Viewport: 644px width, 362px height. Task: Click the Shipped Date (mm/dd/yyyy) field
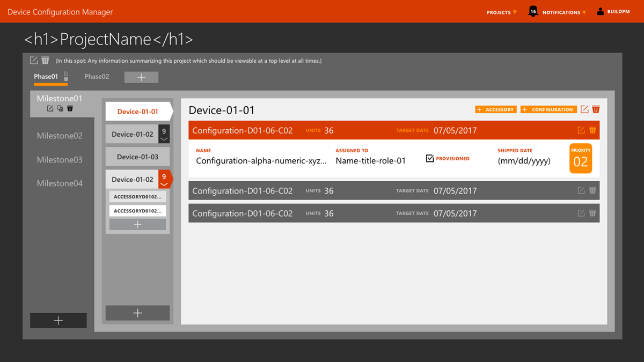coord(524,160)
